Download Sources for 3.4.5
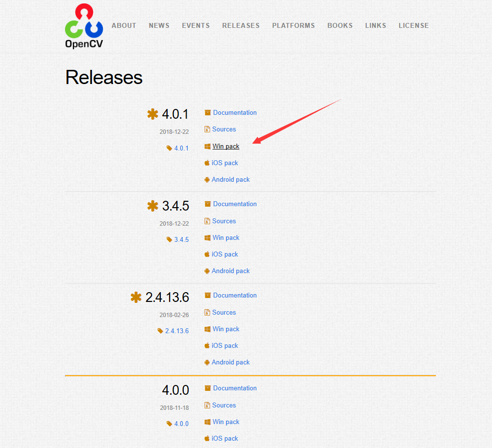The width and height of the screenshot is (492, 448). 224,221
